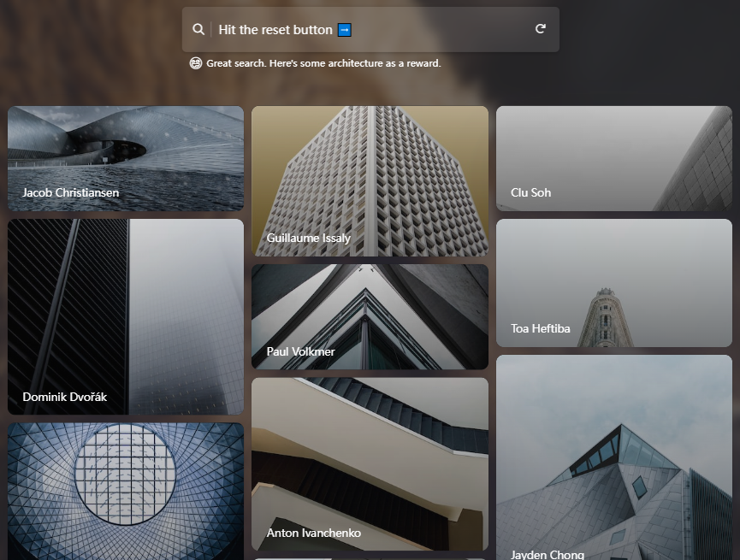
Task: Click the 'Dominik Dvořák' name label
Action: 65,397
